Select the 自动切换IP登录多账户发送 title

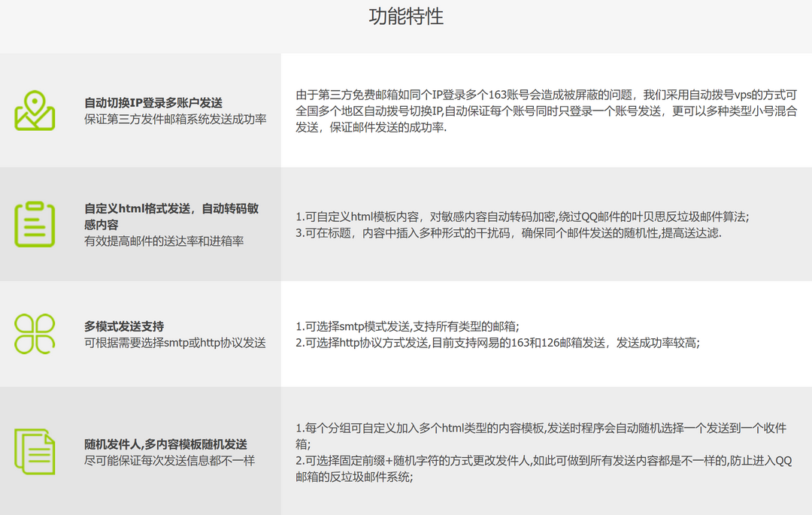click(153, 103)
